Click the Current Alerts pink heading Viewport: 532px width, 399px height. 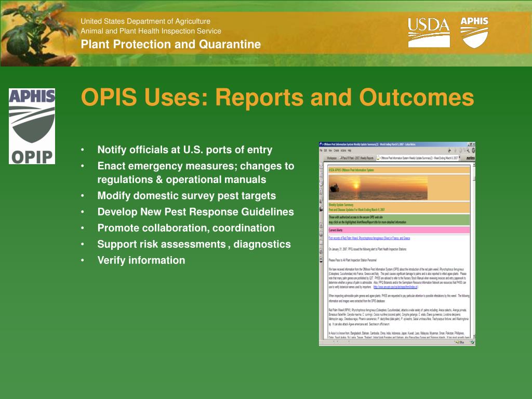point(398,230)
